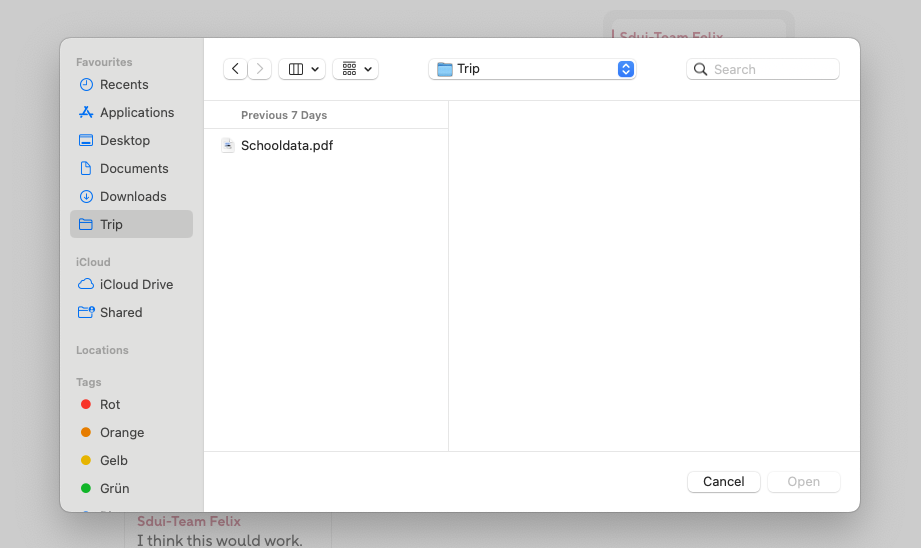Go to Applications in the sidebar
The height and width of the screenshot is (548, 921).
pyautogui.click(x=137, y=113)
